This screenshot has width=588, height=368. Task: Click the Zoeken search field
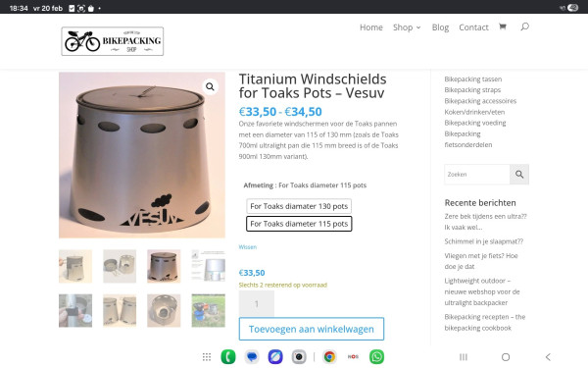[477, 175]
